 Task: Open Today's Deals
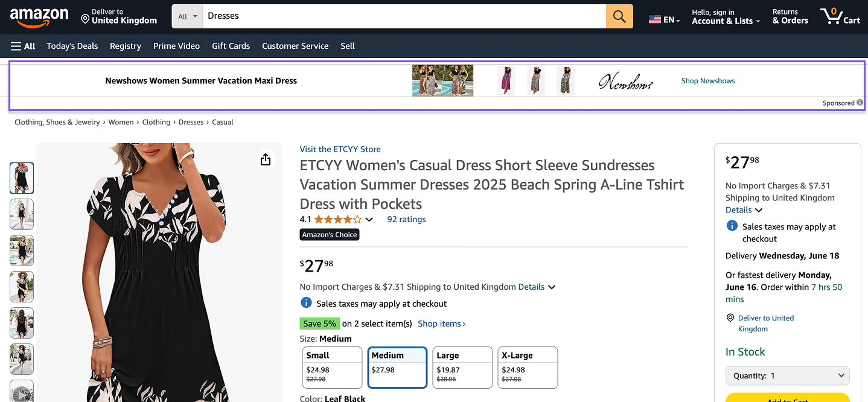pos(72,46)
